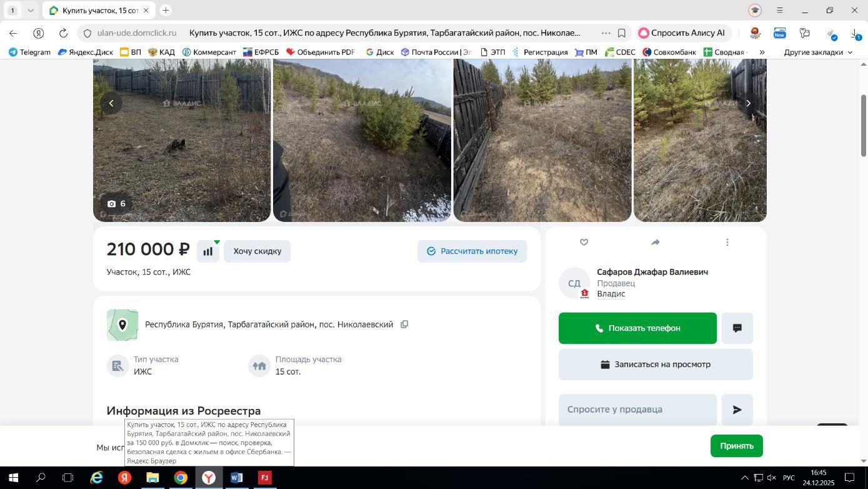Open the Telegram bookmark

[29, 52]
